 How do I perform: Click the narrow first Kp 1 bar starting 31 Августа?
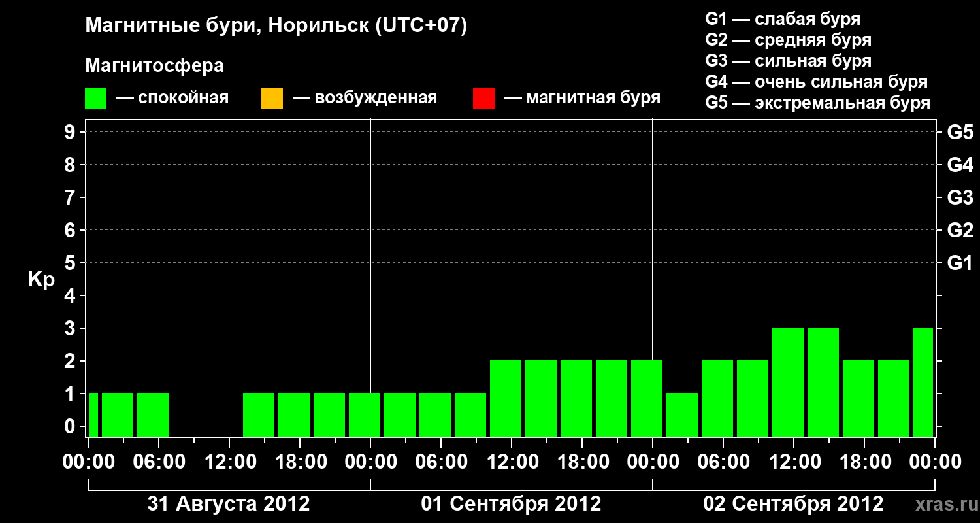93,414
